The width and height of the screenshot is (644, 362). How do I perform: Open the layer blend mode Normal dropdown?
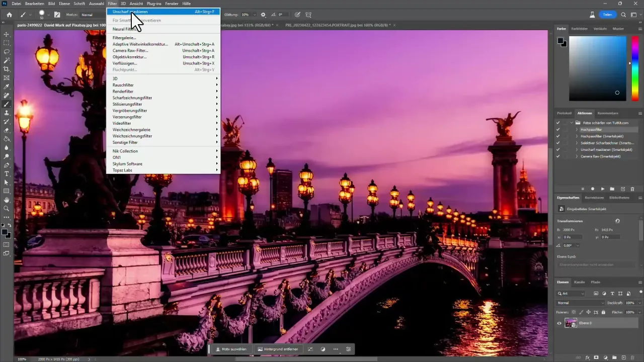[581, 303]
